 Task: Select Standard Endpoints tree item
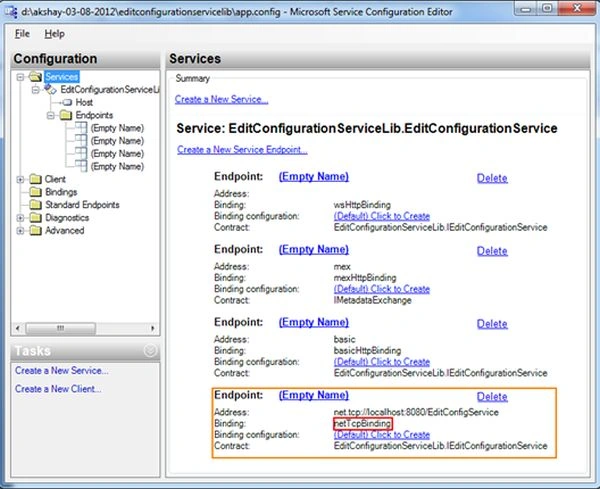[82, 205]
